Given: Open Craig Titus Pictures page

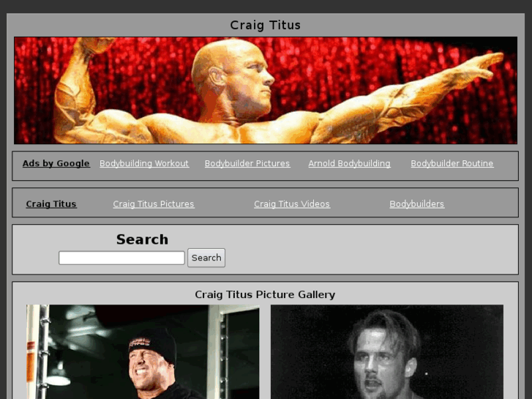Looking at the screenshot, I should click(x=154, y=204).
